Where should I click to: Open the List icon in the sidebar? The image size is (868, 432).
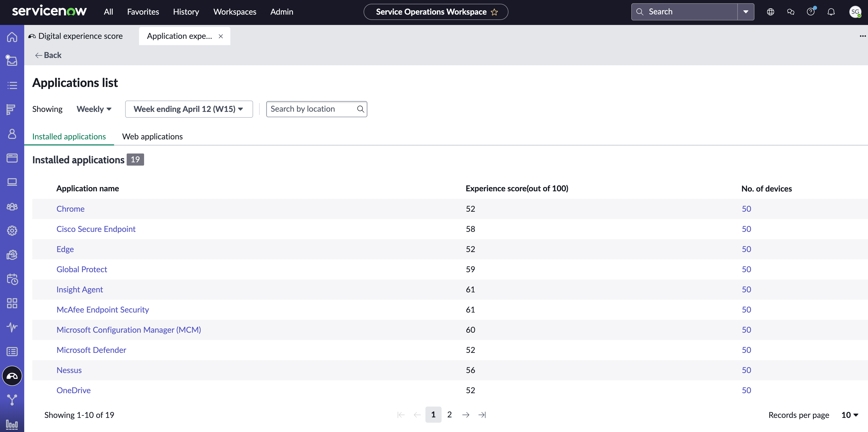tap(12, 85)
